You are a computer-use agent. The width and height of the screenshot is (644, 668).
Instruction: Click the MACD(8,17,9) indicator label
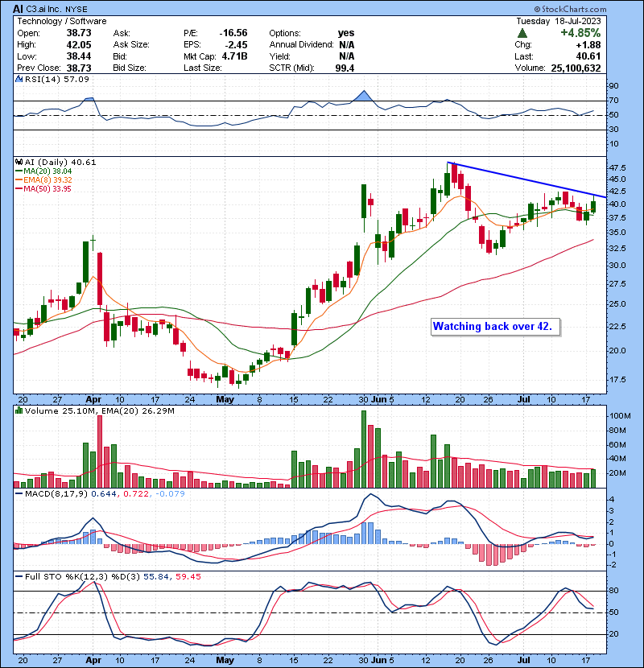(56, 493)
